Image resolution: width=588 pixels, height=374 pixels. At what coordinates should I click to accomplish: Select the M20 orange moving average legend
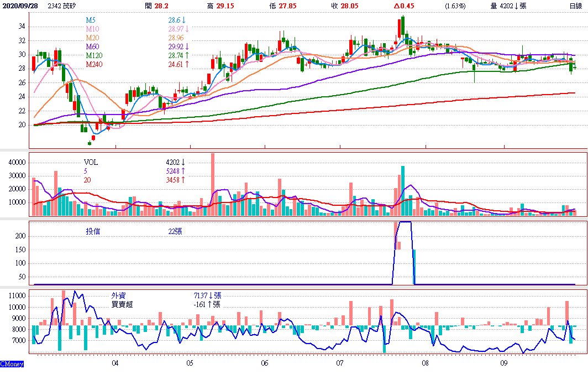(92, 38)
